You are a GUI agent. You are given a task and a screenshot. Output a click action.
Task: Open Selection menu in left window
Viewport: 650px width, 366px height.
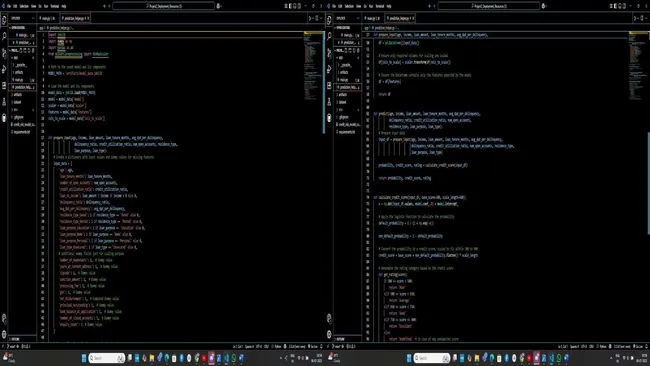(24, 6)
